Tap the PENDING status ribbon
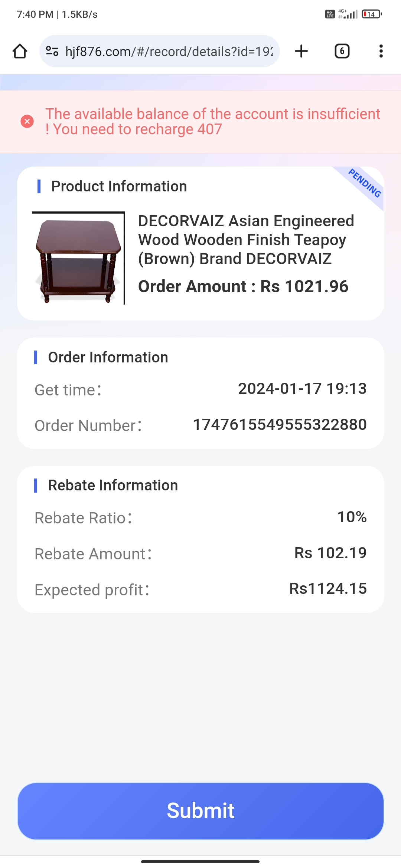401x868 pixels. coord(365,183)
